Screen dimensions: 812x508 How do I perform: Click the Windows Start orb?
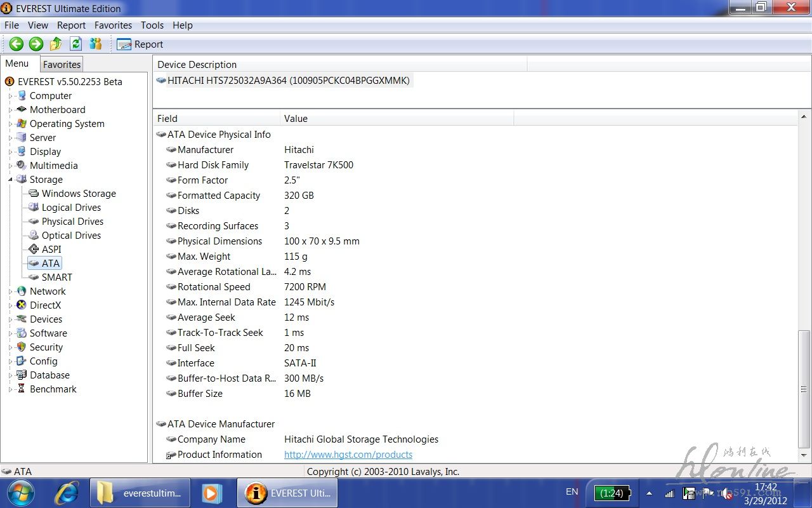point(20,493)
